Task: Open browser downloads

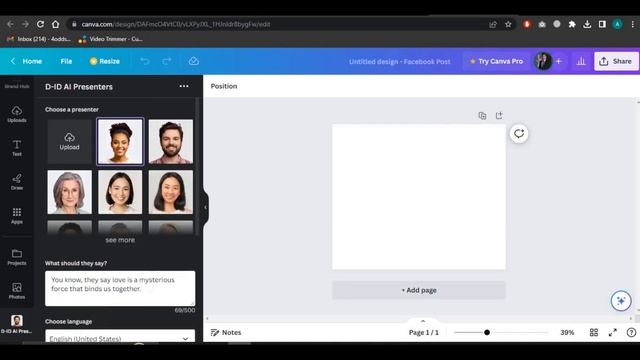Action: click(587, 24)
